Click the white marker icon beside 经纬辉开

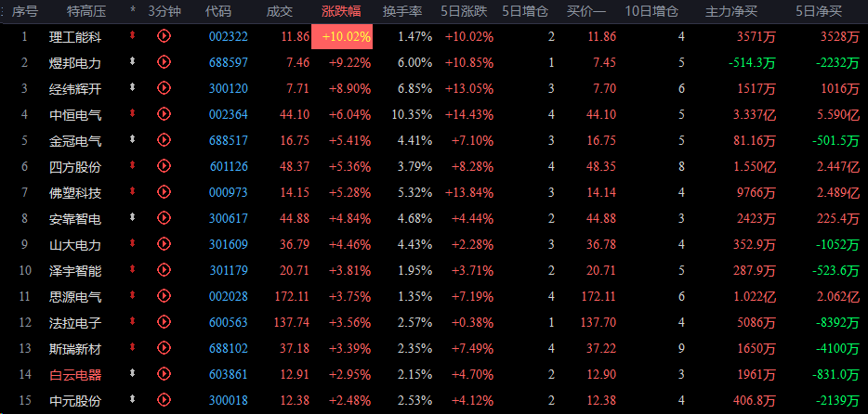(132, 86)
